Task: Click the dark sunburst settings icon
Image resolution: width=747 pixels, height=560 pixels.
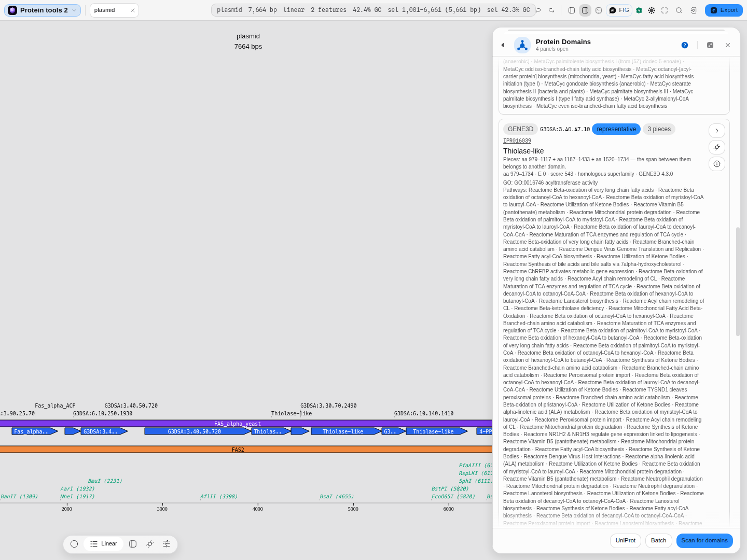Action: [652, 10]
